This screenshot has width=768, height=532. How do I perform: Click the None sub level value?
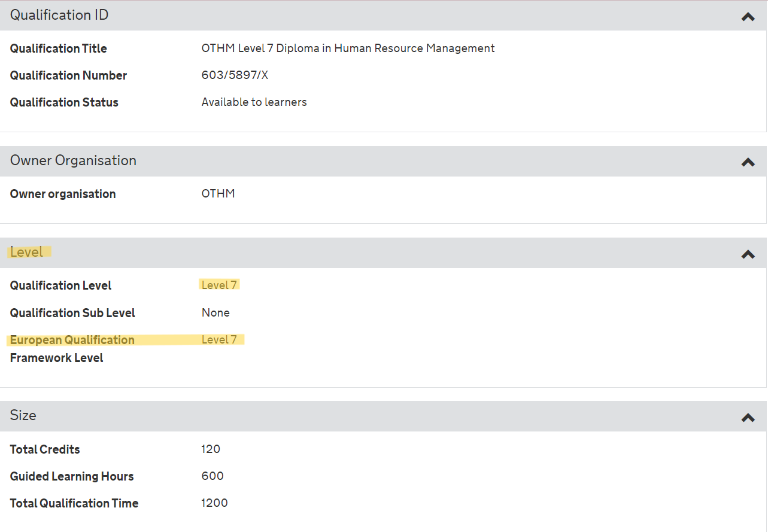[x=215, y=313]
